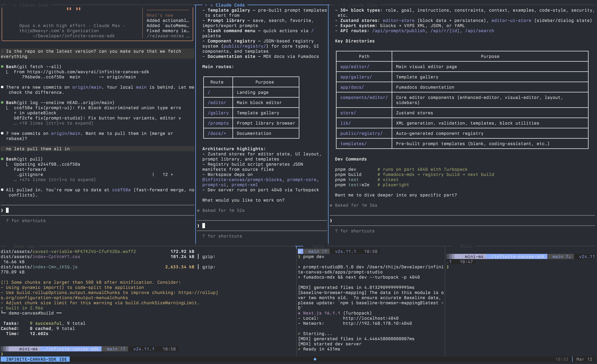
Task: Click the clown-face logo in Claude Code banner
Action: coord(73,9)
